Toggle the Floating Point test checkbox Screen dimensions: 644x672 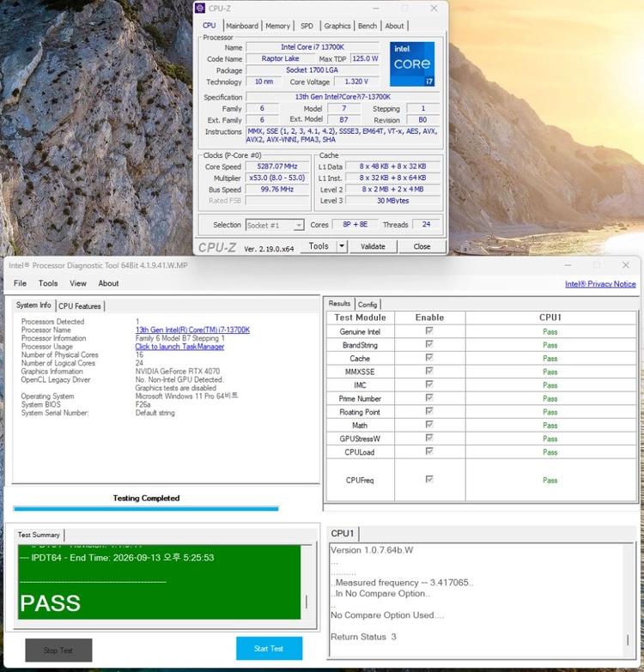[429, 411]
